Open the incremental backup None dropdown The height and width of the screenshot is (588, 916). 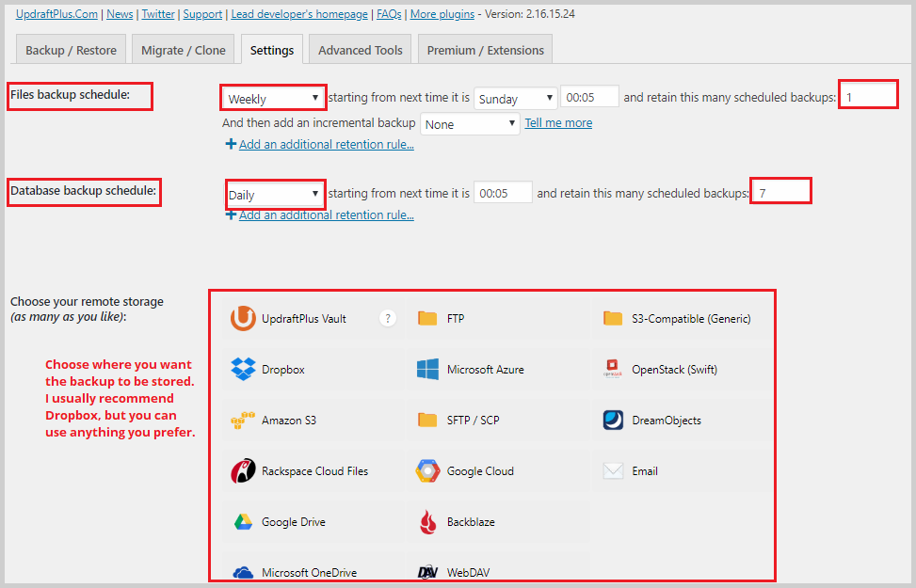[470, 123]
